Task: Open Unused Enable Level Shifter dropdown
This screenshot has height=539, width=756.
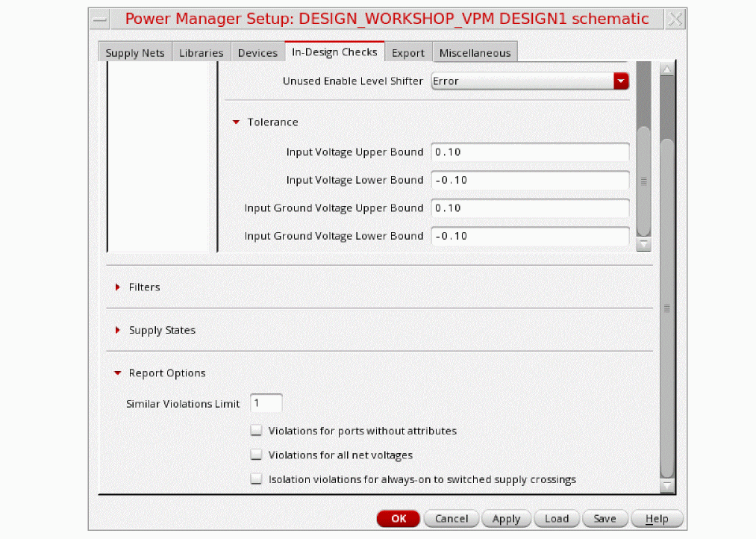Action: 621,81
